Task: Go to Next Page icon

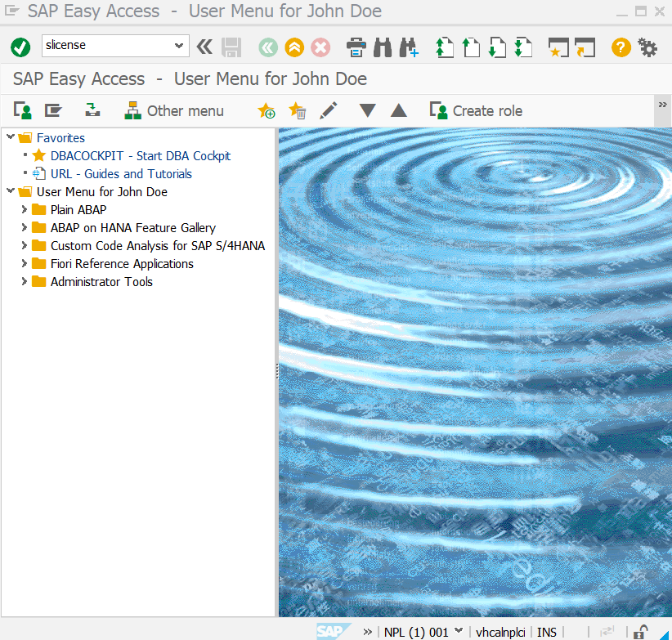Action: [x=497, y=47]
